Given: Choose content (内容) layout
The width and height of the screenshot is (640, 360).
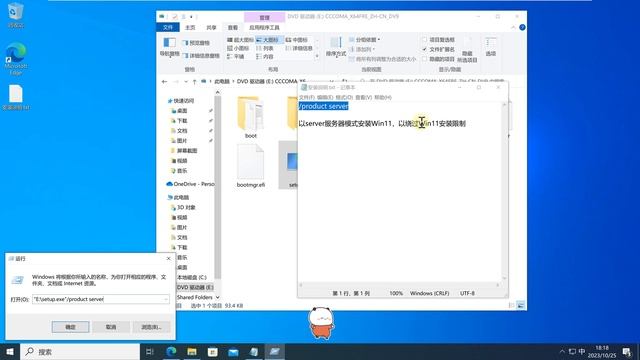Looking at the screenshot, I should tap(265, 57).
